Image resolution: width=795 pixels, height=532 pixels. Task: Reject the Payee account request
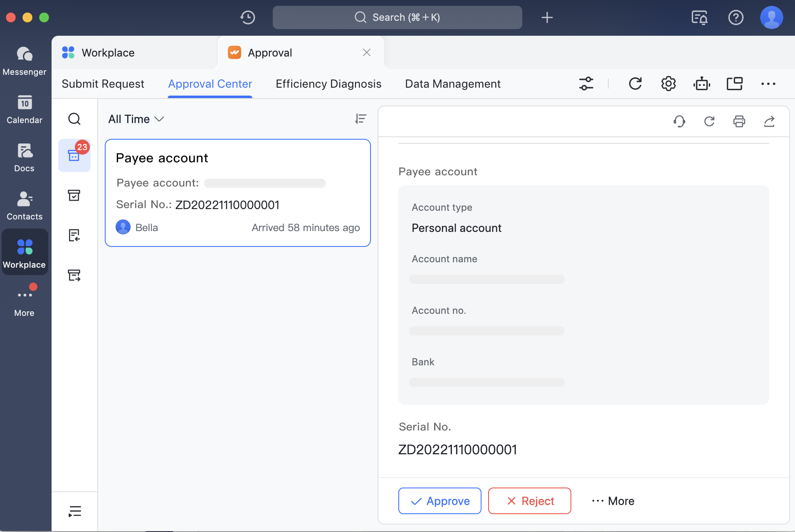point(529,501)
